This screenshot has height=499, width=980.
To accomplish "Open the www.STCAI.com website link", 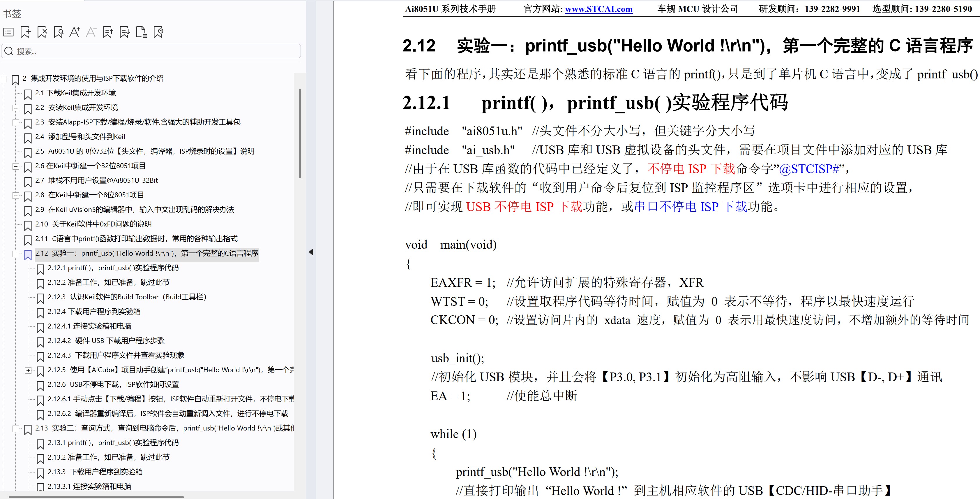I will coord(599,9).
